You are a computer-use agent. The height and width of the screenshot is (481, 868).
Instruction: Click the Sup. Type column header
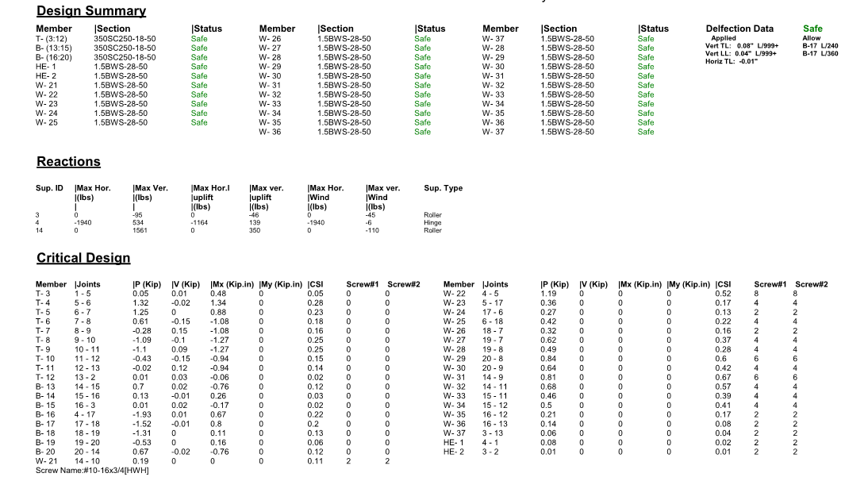point(443,188)
